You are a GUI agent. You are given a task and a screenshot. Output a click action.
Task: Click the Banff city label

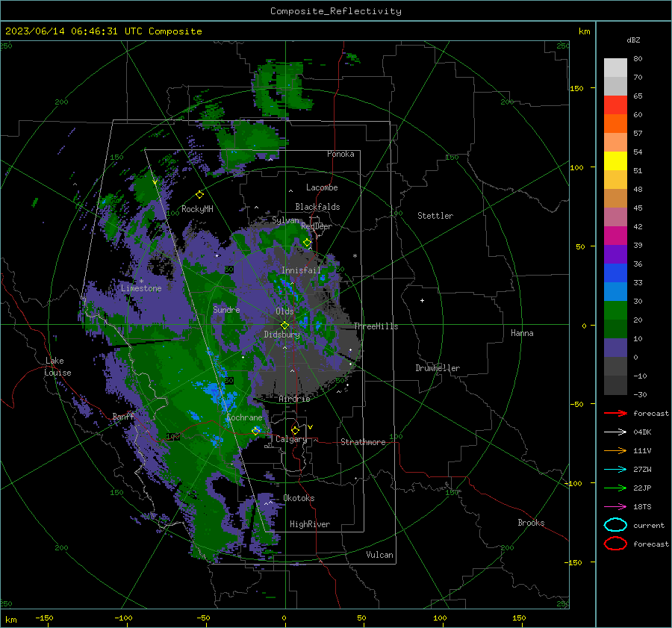tap(123, 417)
